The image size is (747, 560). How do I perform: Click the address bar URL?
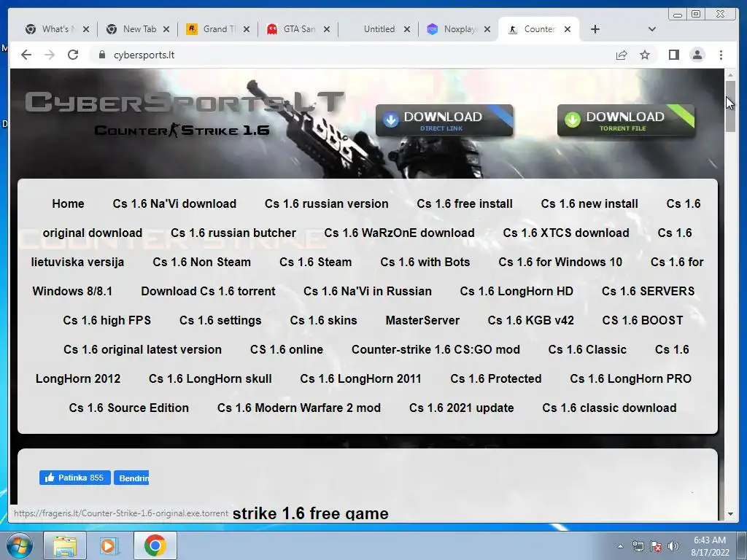point(144,55)
